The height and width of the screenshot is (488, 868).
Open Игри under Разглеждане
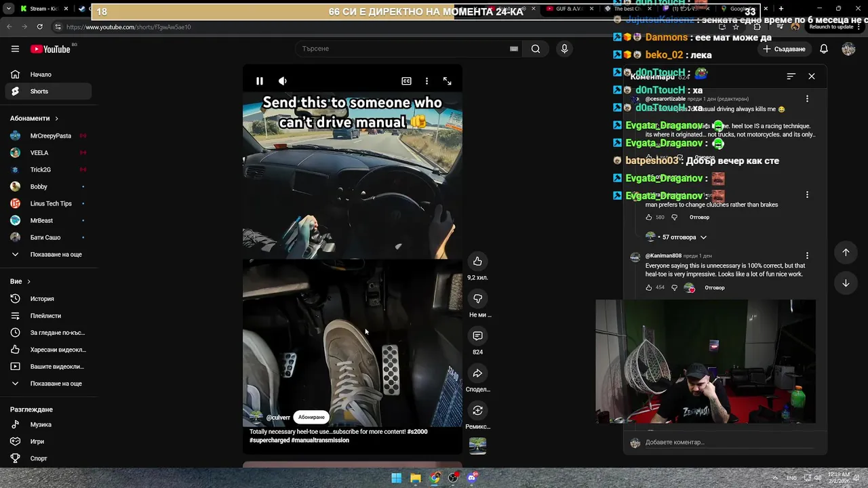pyautogui.click(x=47, y=441)
